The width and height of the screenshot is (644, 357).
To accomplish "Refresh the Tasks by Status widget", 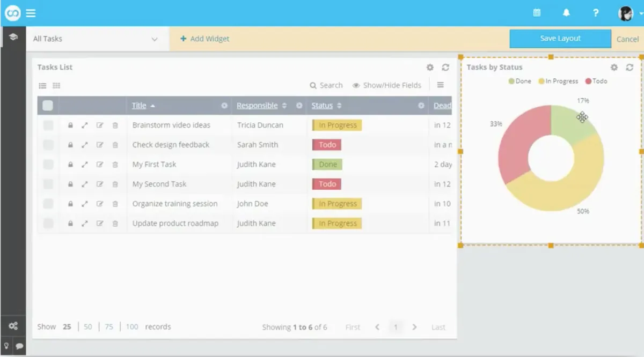I will point(630,67).
